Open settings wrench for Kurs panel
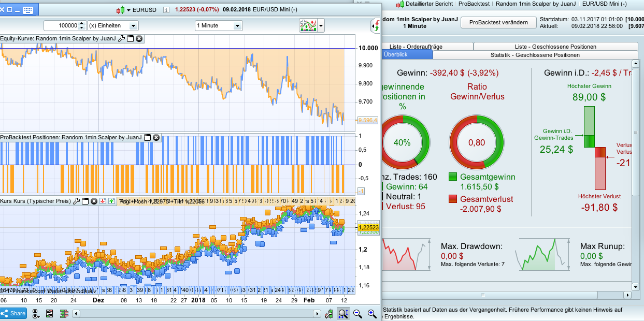Screen dimensions: 644x321 coord(76,201)
